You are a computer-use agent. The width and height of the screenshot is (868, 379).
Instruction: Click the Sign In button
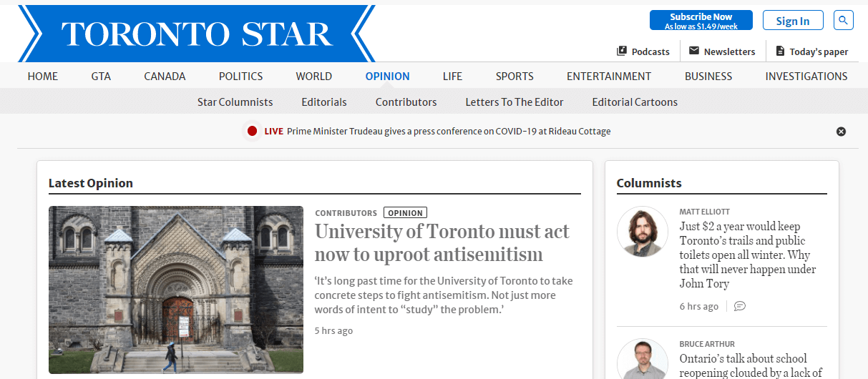click(793, 21)
